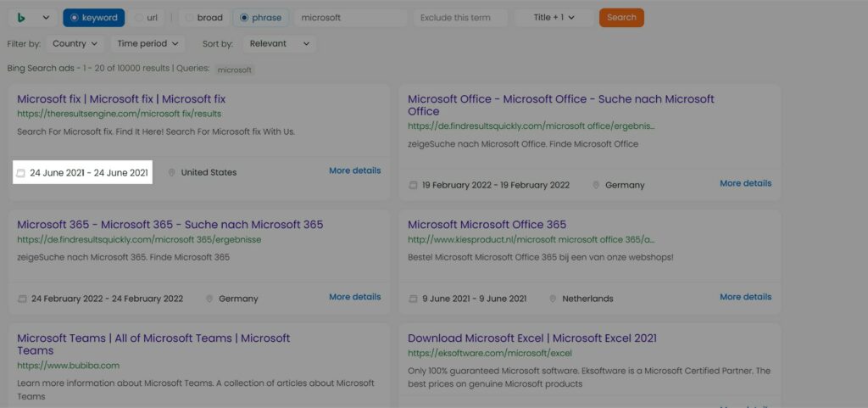Click calendar icon beside 24 June 2021
The width and height of the screenshot is (868, 408).
click(x=20, y=173)
